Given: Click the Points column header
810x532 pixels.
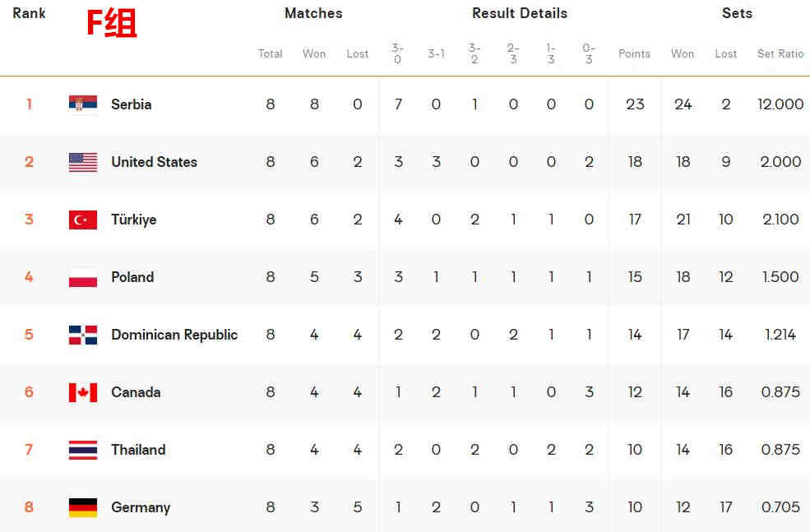Looking at the screenshot, I should (x=635, y=53).
